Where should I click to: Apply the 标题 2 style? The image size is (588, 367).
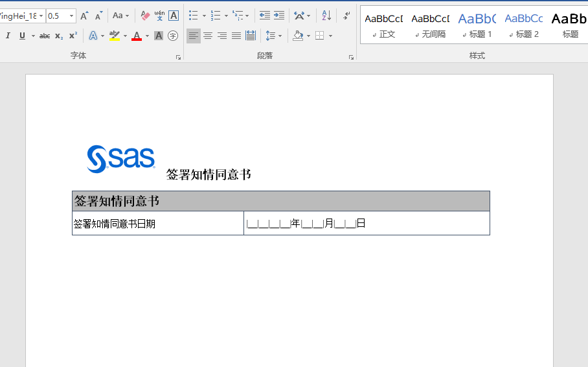[x=524, y=25]
